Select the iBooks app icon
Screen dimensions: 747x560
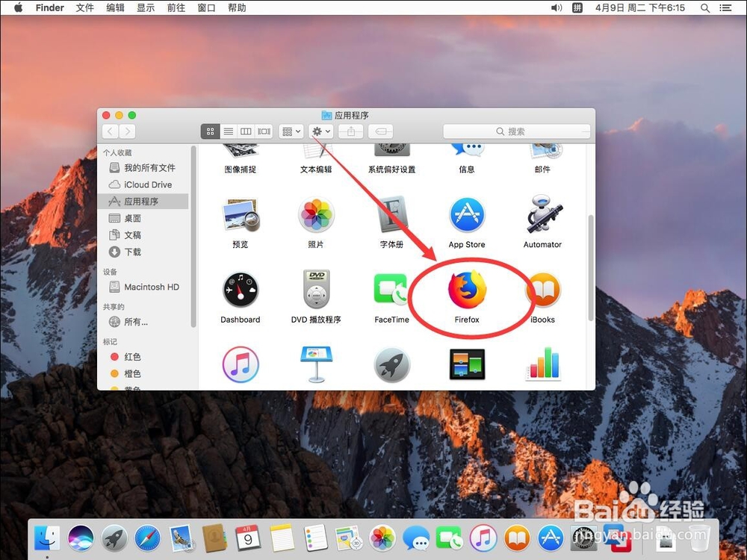[543, 289]
